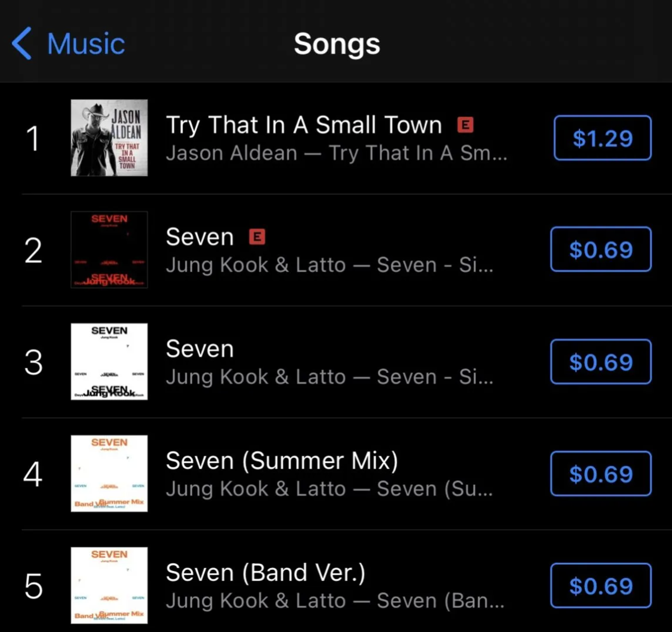Screen dimensions: 672x632
Task: Tap the Jason Aldean artist subtitle line
Action: [x=336, y=153]
